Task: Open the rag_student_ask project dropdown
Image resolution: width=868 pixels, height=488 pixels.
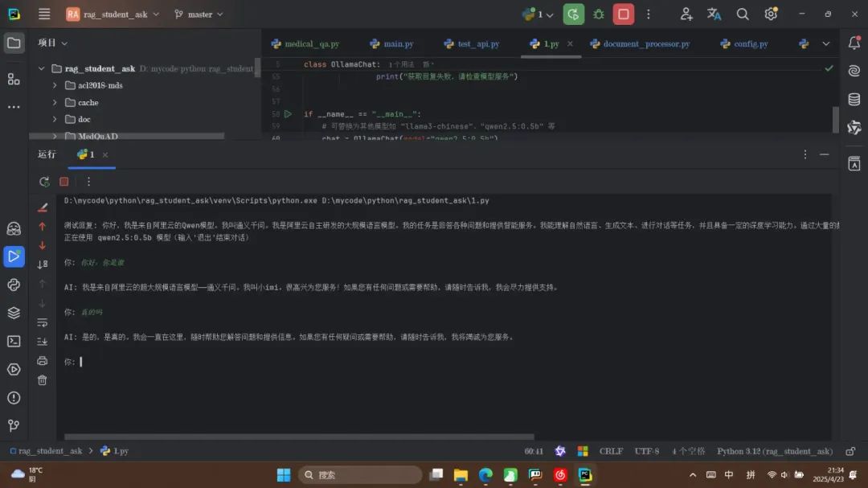Action: 113,14
